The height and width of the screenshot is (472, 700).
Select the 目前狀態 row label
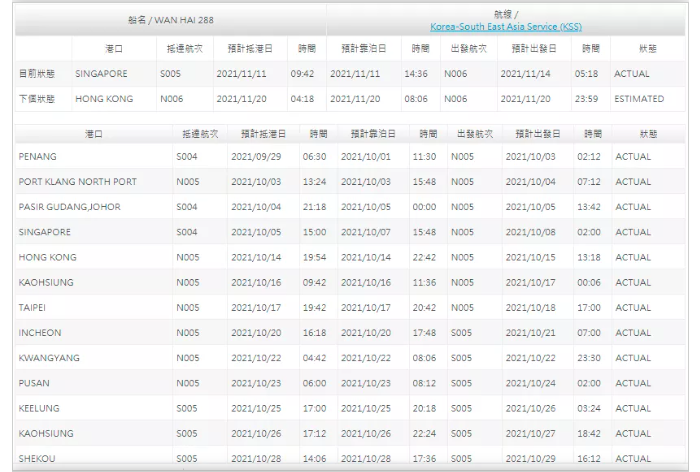pyautogui.click(x=37, y=73)
